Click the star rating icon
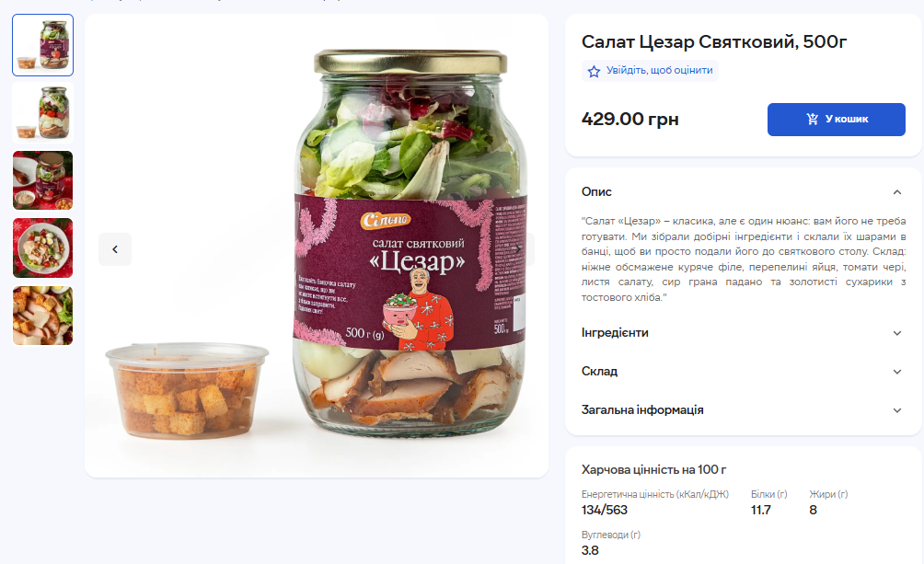 594,72
